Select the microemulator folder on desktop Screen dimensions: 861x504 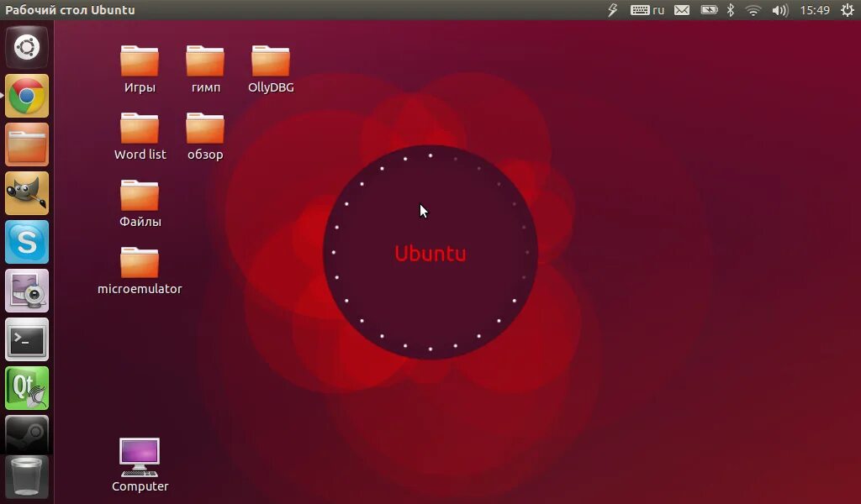(140, 270)
